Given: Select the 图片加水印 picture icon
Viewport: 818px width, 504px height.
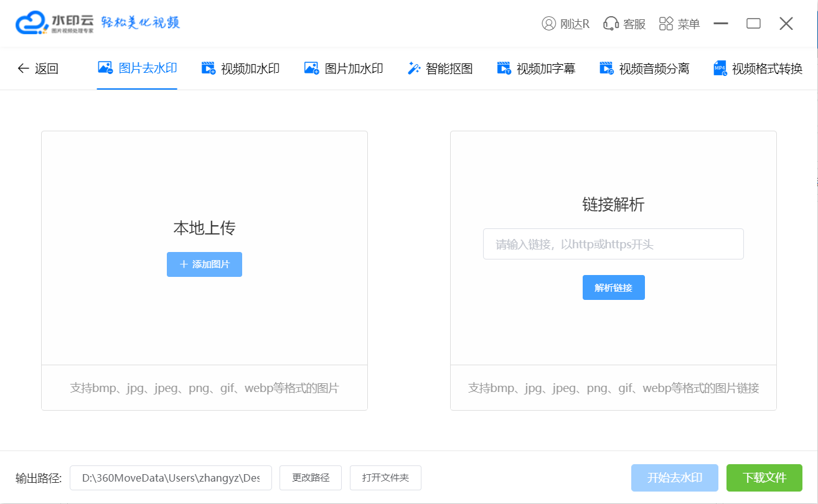Looking at the screenshot, I should tap(311, 68).
